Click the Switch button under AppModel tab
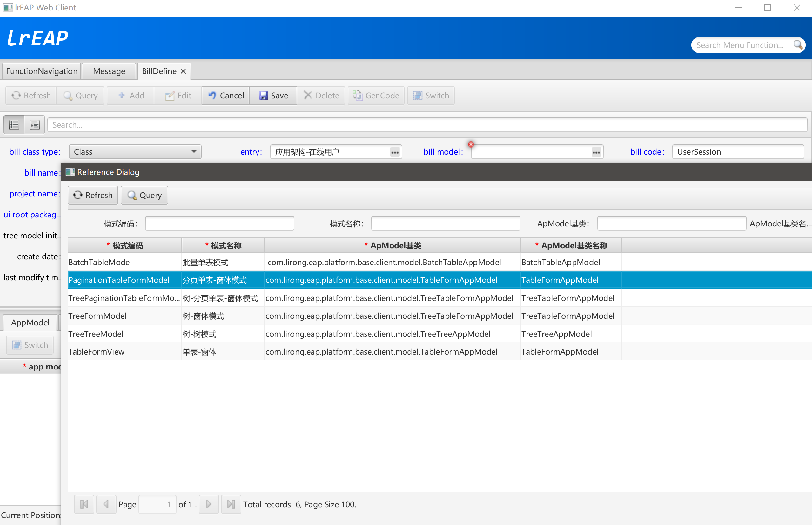This screenshot has width=812, height=525. pos(30,345)
